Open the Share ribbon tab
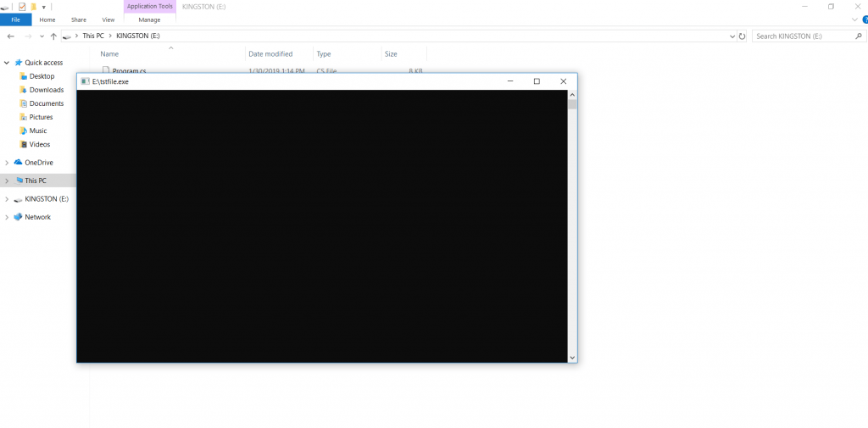The image size is (868, 428). point(79,20)
